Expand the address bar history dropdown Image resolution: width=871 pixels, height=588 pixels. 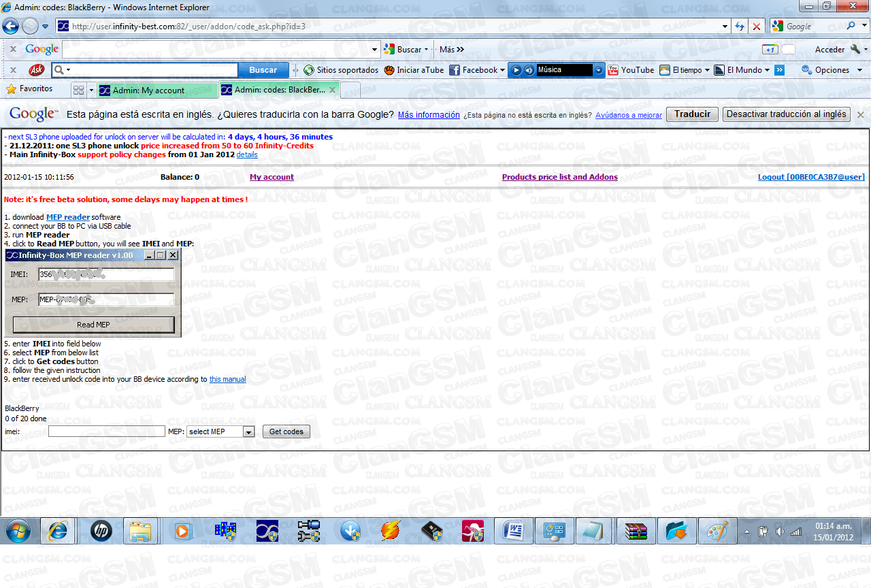725,27
